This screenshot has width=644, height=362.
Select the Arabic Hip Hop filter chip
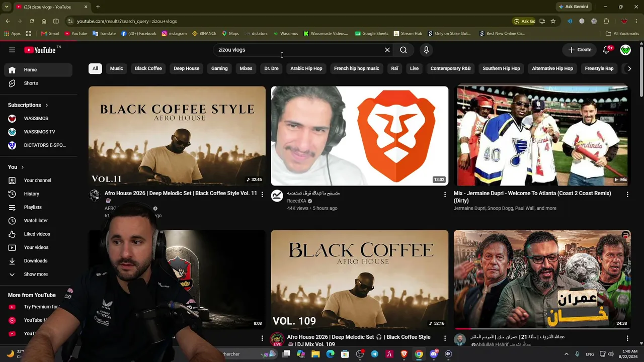tap(306, 68)
